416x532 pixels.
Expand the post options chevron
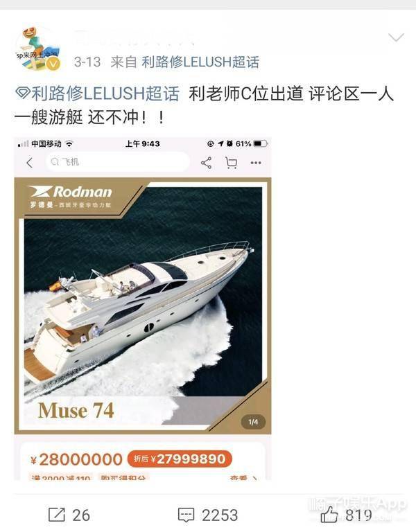396,37
